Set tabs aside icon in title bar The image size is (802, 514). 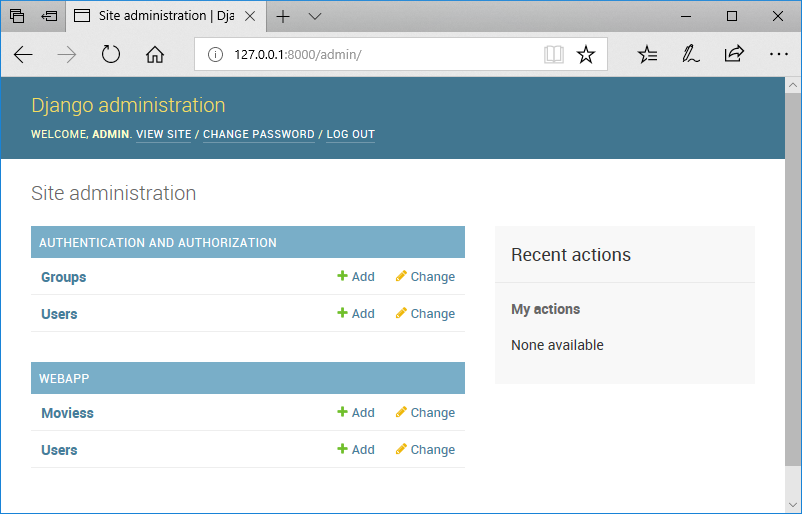click(x=49, y=16)
